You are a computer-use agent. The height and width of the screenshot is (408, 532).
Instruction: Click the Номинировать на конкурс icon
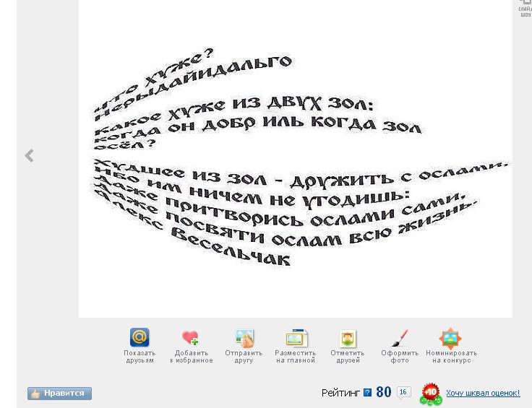pos(450,338)
